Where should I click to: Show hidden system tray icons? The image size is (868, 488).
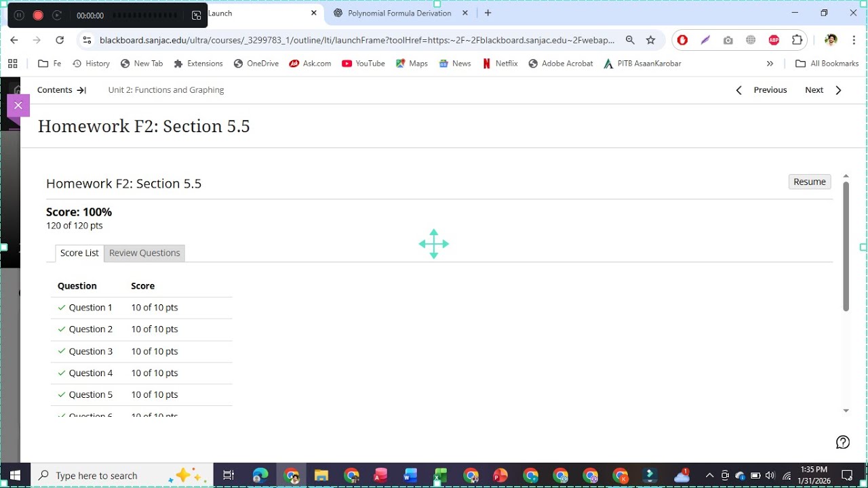tap(709, 475)
